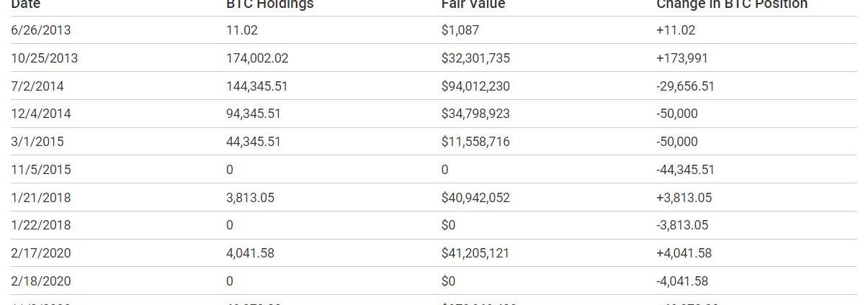Select the 174,002.02 BTC holdings value
Viewport: 868px width, 305px height.
tap(257, 58)
